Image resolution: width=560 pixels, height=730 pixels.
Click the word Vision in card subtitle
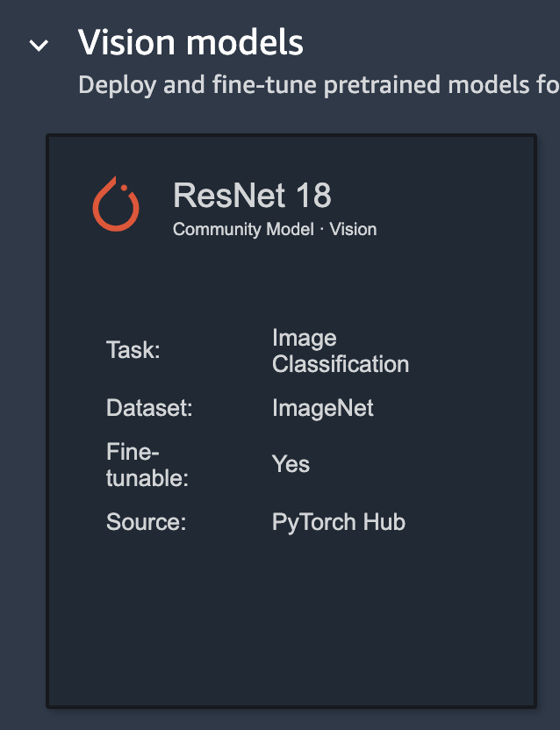click(x=353, y=229)
